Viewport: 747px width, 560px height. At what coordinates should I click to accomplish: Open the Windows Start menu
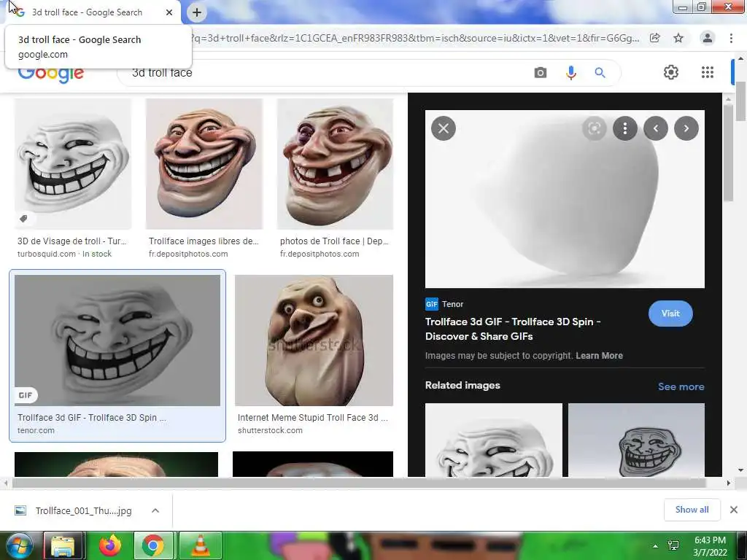(x=19, y=545)
